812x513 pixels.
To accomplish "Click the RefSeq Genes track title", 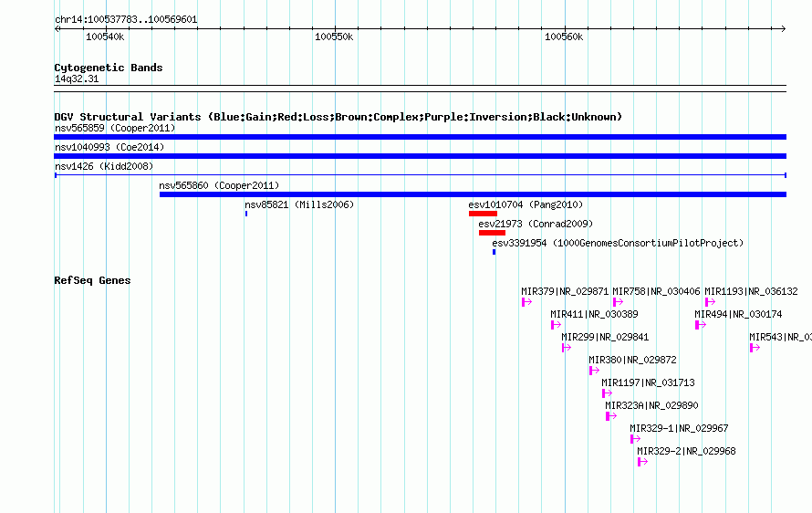I will point(92,280).
